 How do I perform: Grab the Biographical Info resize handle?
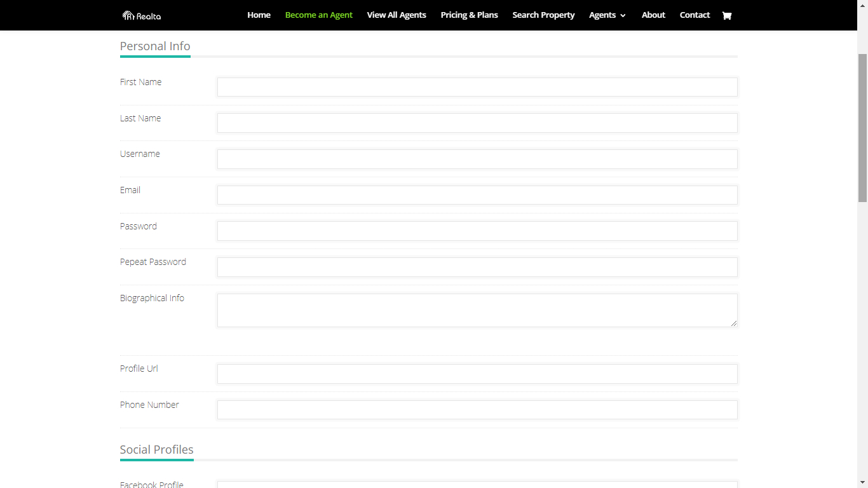click(734, 323)
